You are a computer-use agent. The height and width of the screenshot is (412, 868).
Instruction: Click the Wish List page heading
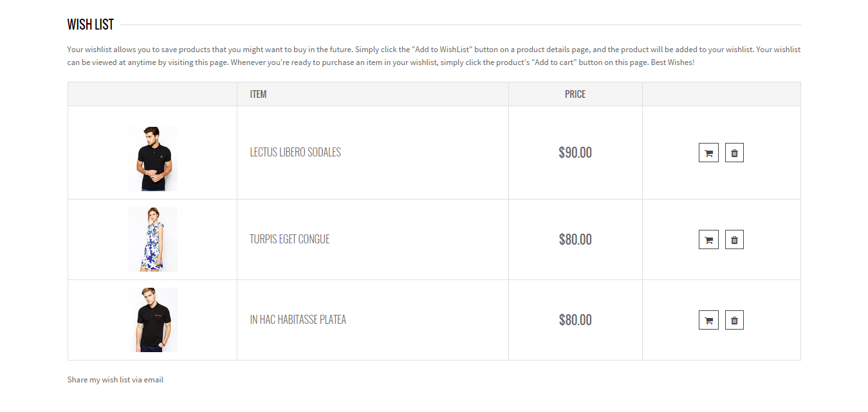coord(91,24)
